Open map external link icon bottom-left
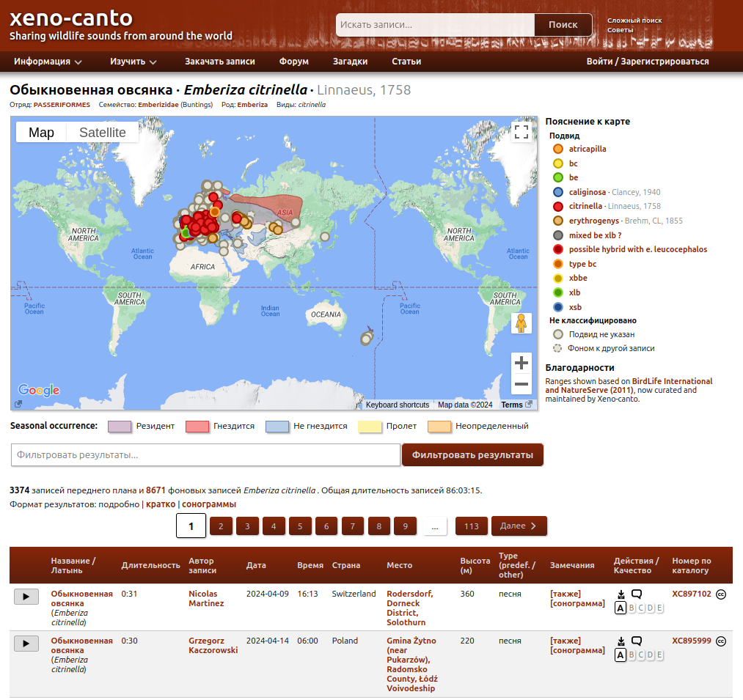This screenshot has height=700, width=743. click(x=18, y=404)
